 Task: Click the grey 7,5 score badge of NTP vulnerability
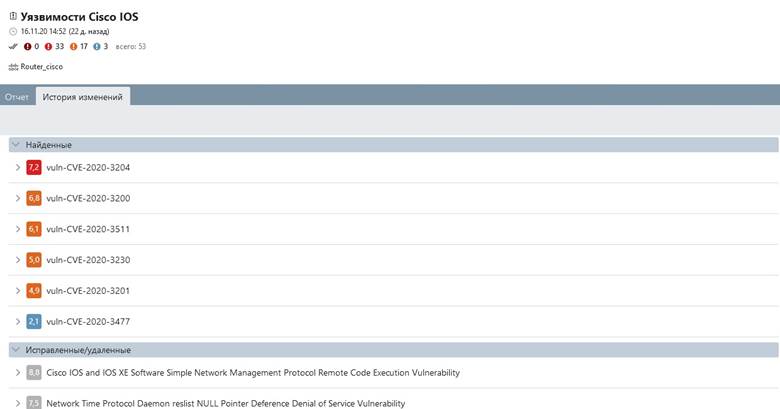tap(34, 403)
